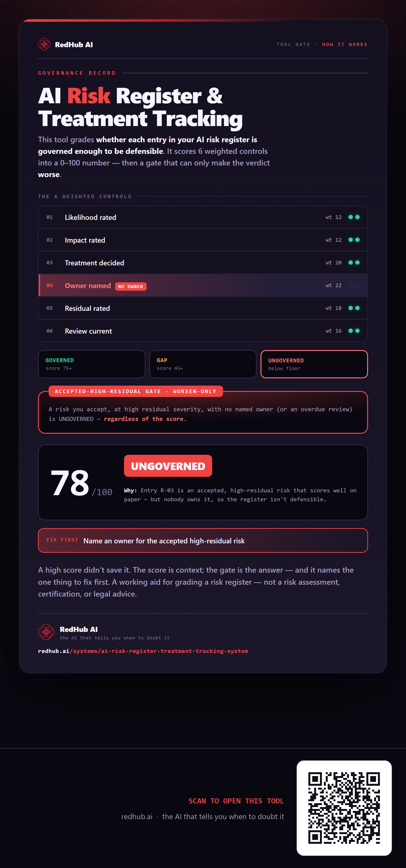Expand the Treatment decided control row
This screenshot has width=406, height=868.
[203, 262]
